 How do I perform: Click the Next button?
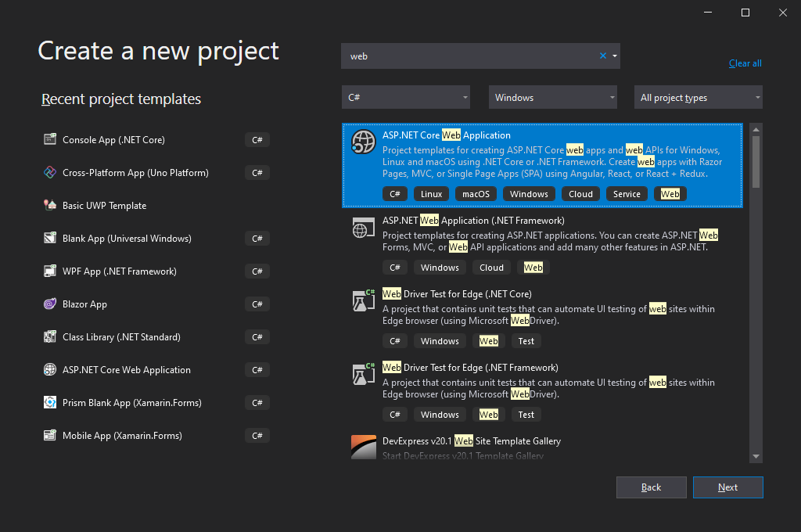(728, 487)
